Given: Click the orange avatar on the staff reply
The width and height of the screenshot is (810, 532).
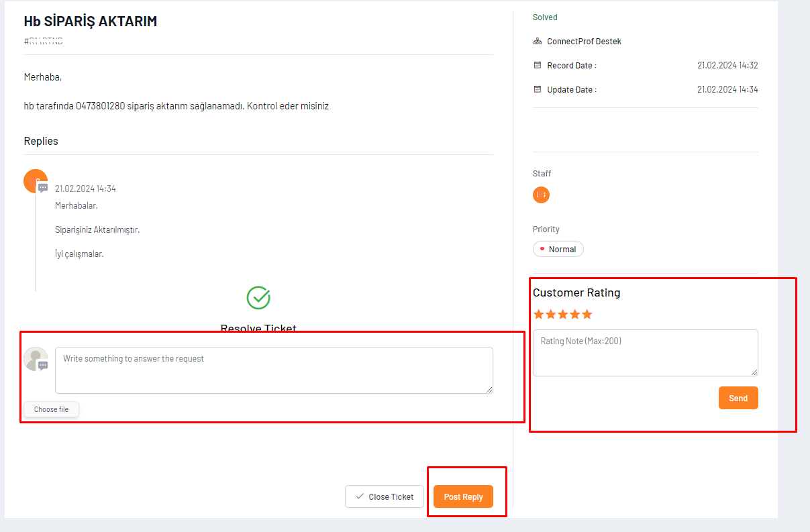Looking at the screenshot, I should (35, 180).
